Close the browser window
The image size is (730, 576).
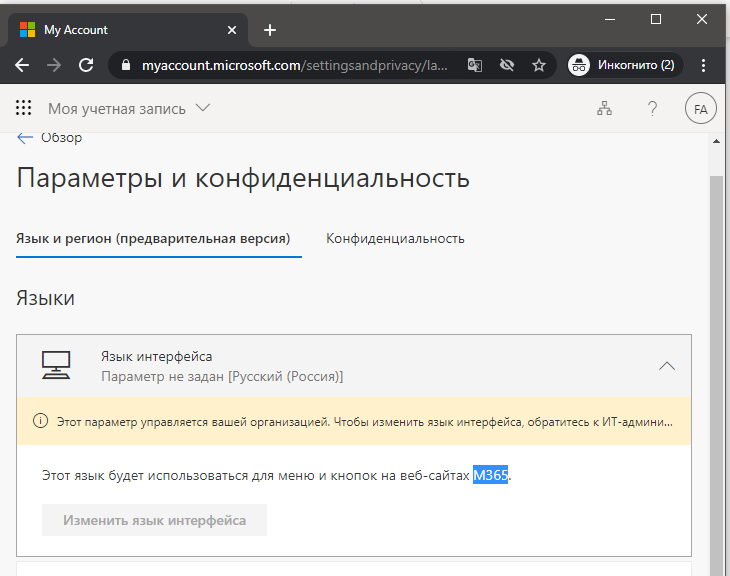(x=702, y=19)
